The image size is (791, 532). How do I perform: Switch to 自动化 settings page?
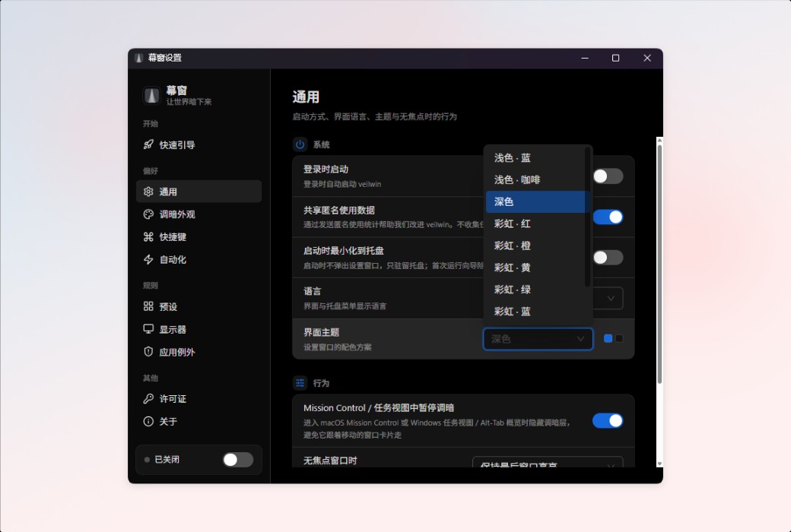click(199, 260)
